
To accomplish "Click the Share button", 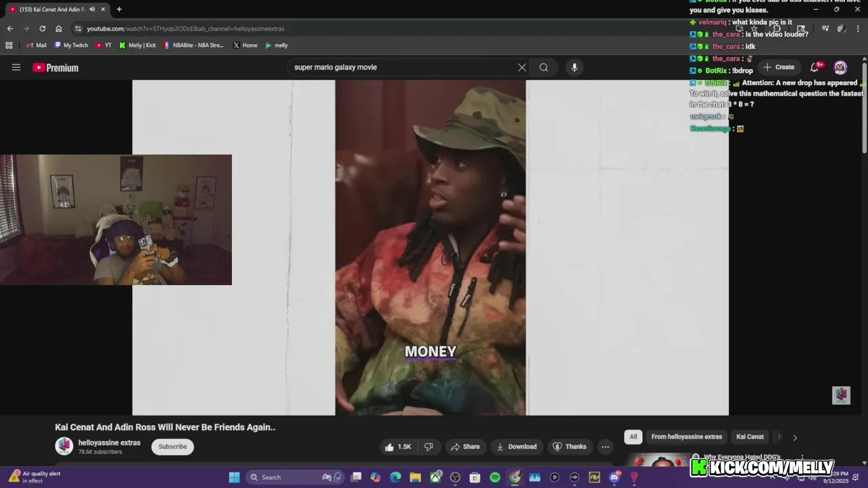I will click(465, 447).
